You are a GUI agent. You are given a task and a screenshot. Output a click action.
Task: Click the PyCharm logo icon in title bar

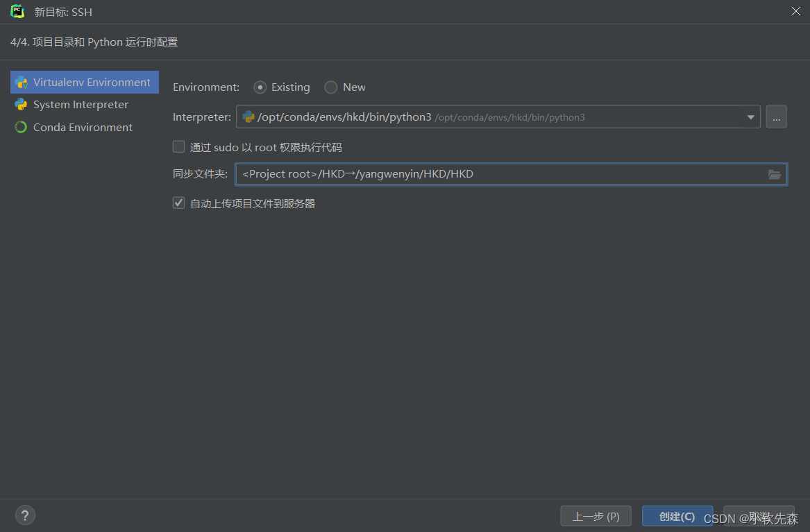pyautogui.click(x=17, y=12)
